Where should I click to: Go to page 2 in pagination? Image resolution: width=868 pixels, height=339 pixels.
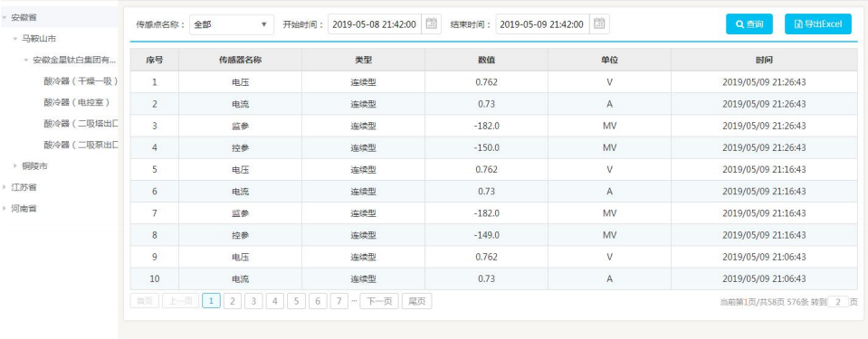(x=233, y=301)
